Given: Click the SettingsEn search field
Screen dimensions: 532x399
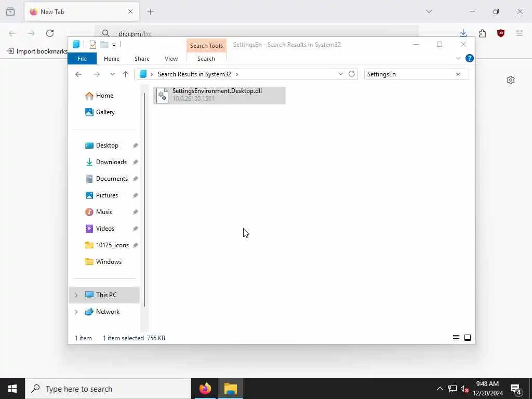Looking at the screenshot, I should [x=409, y=74].
